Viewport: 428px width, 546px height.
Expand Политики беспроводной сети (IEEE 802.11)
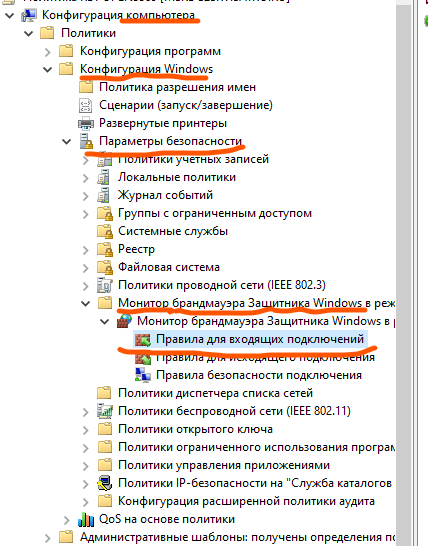click(86, 412)
